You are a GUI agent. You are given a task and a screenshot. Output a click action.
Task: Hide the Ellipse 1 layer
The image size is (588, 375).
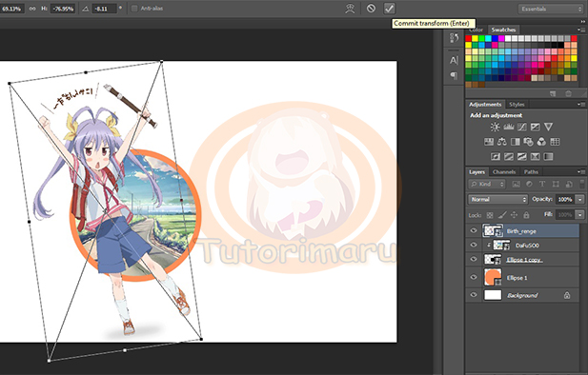pos(474,277)
